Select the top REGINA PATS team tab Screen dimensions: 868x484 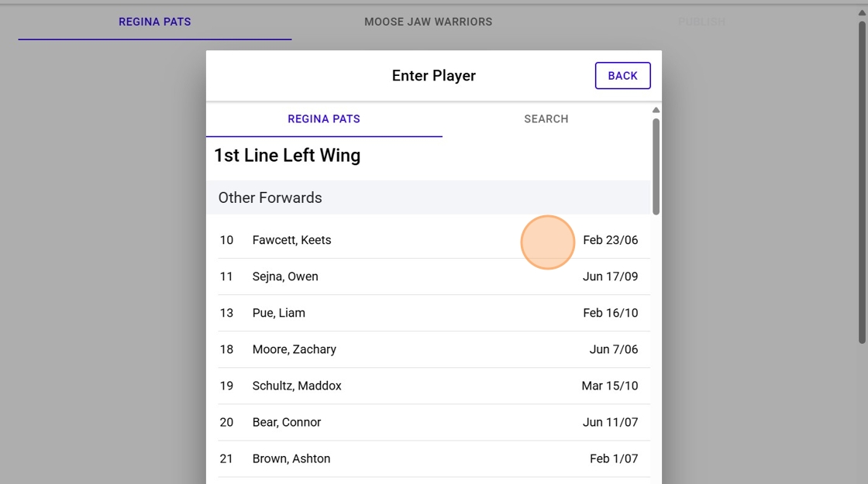coord(155,22)
